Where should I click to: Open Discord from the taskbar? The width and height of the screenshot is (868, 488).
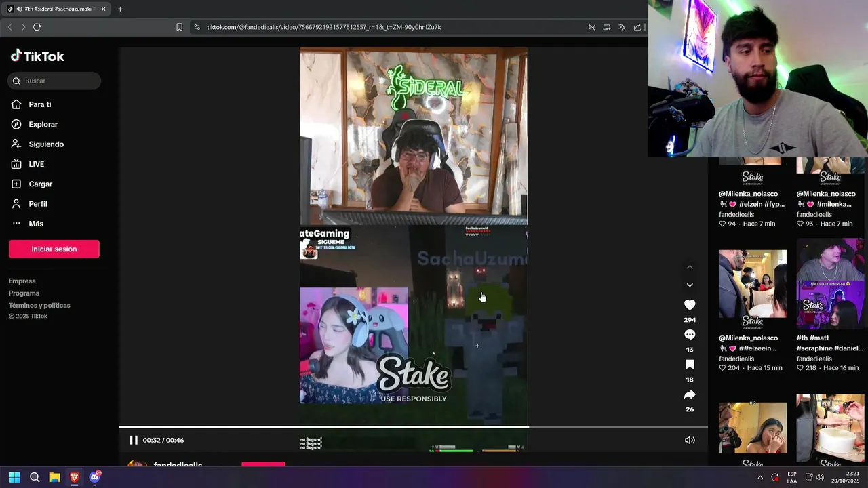(94, 477)
